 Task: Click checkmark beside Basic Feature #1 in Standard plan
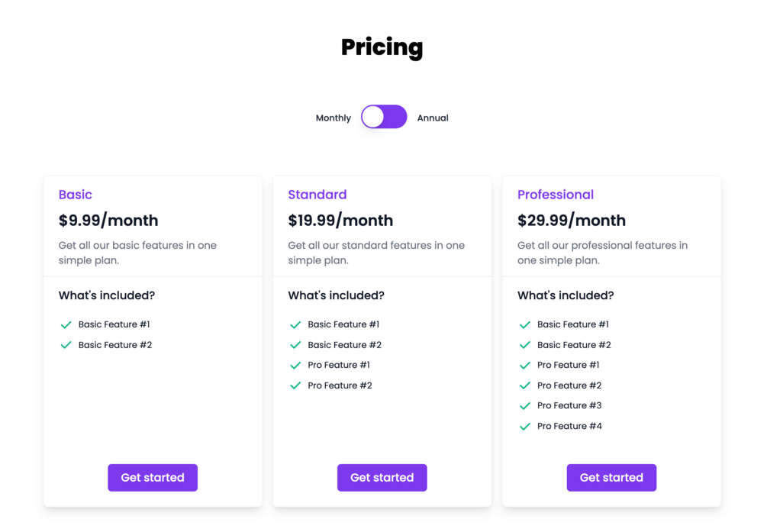point(295,325)
